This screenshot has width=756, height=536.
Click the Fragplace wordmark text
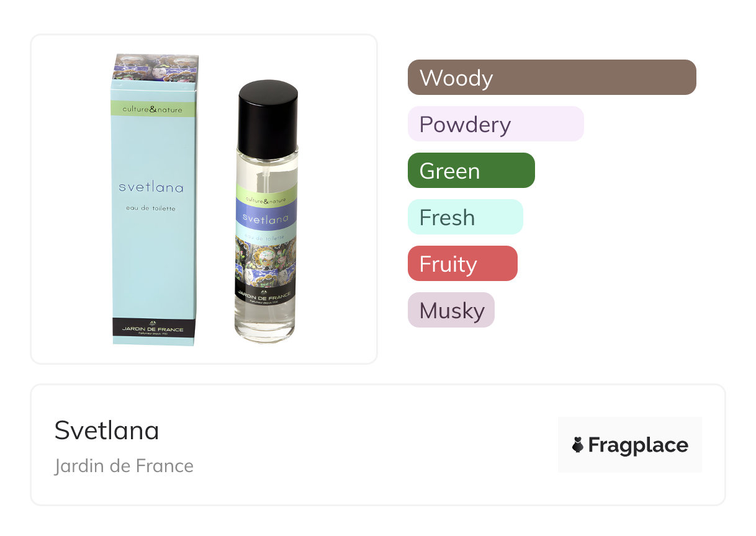(638, 445)
